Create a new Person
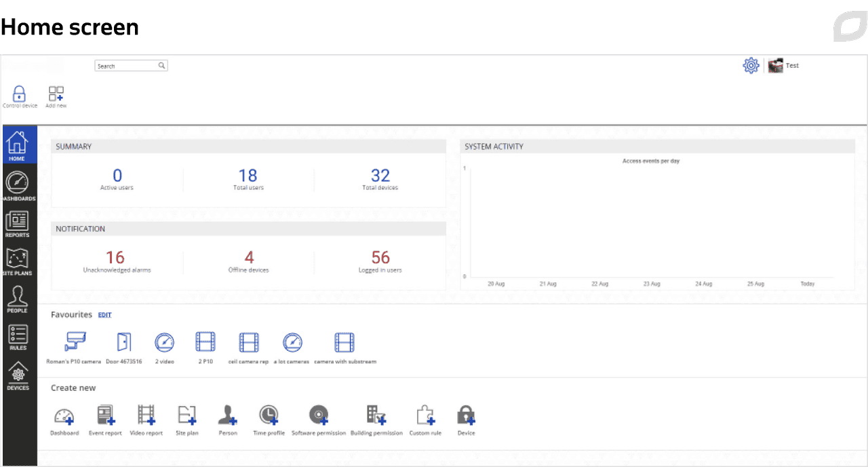Screen dimensions: 868x467 228,415
